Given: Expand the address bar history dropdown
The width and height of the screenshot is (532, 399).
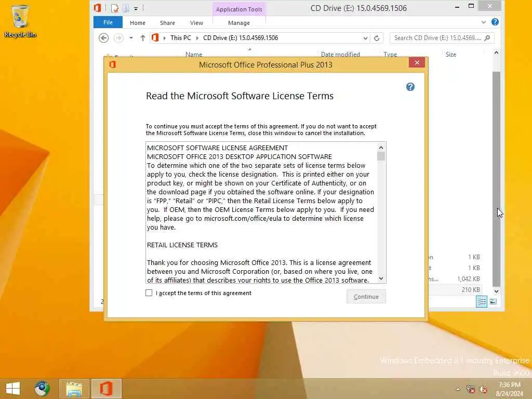Looking at the screenshot, I should click(365, 38).
